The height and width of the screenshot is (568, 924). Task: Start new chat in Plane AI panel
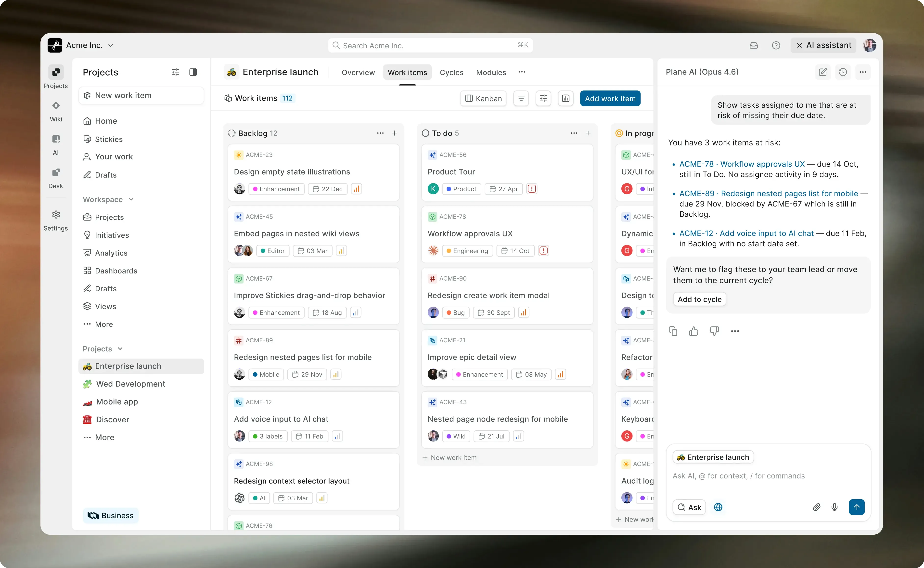[822, 72]
